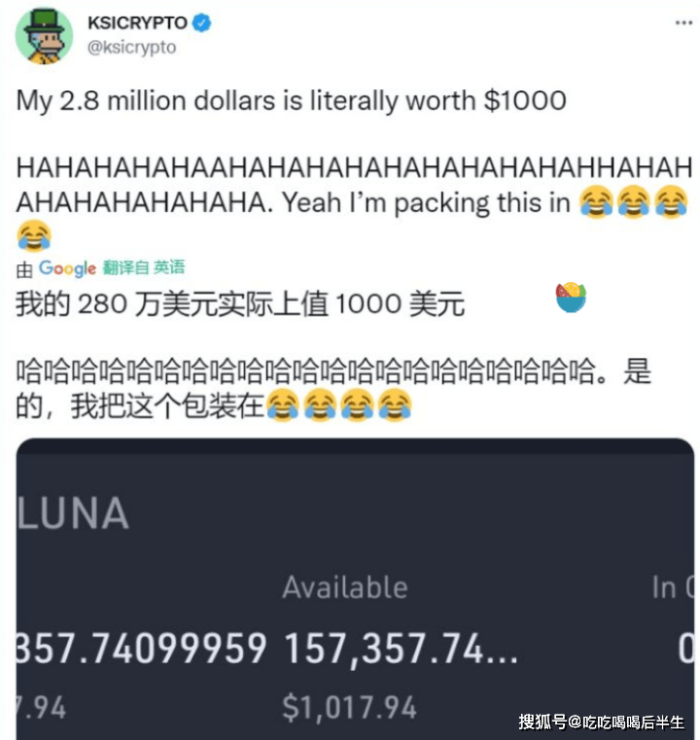
Task: Open the embedded LUNA wallet screenshot
Action: tap(355, 589)
